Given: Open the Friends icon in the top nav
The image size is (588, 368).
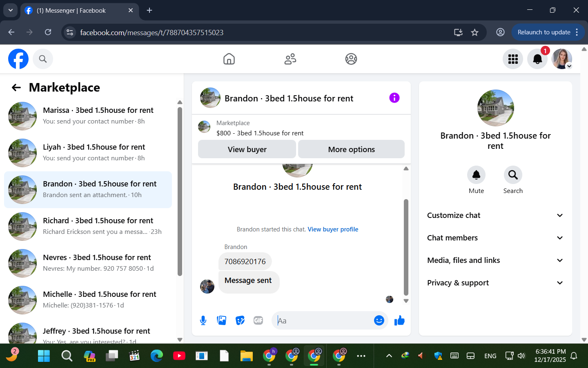Looking at the screenshot, I should coord(290,59).
